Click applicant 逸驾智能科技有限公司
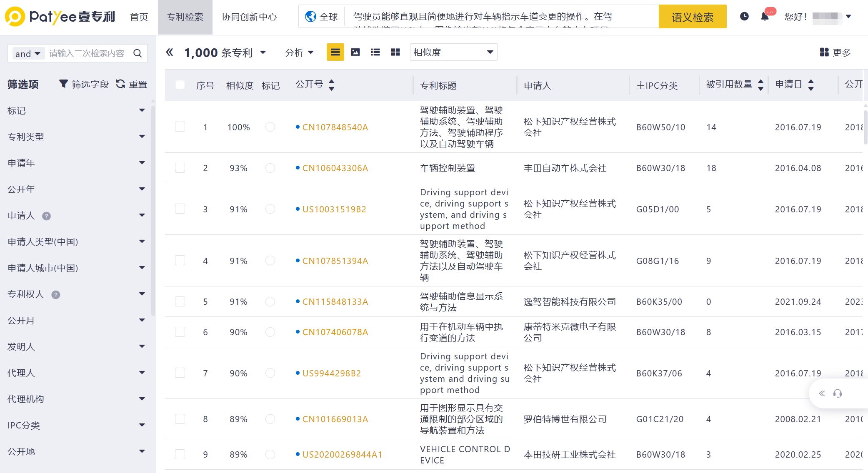Image resolution: width=868 pixels, height=473 pixels. (x=570, y=301)
